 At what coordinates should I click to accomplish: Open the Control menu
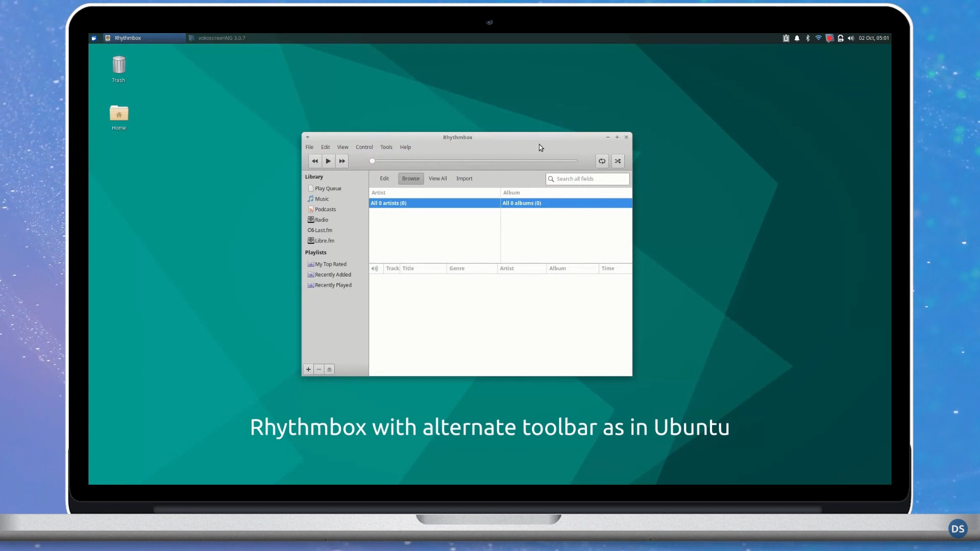tap(364, 147)
